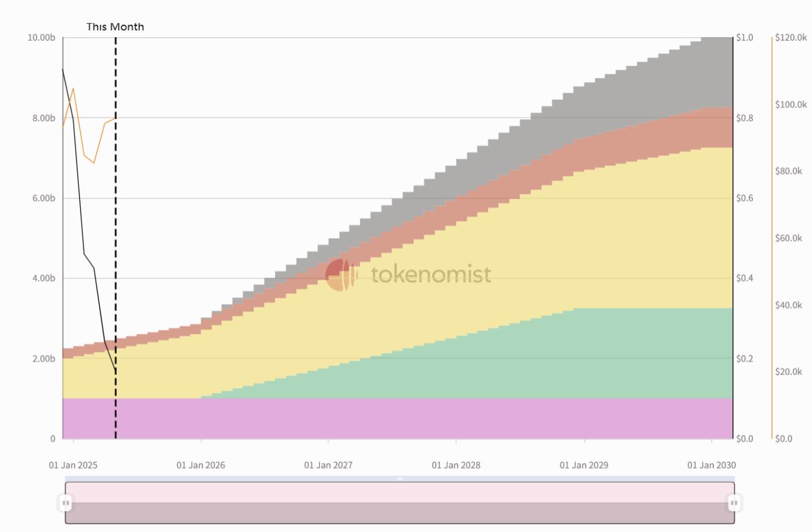Click the left handle of the range slider
Image resolution: width=812 pixels, height=532 pixels.
[66, 502]
